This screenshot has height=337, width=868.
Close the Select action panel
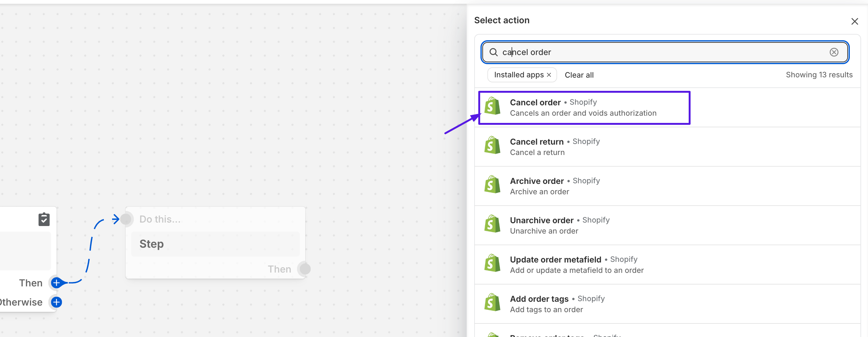click(854, 22)
